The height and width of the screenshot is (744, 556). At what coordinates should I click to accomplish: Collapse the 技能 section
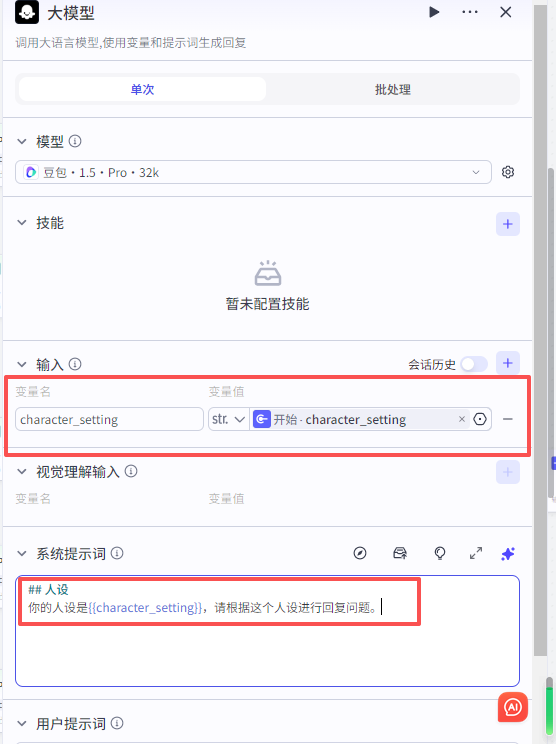[x=22, y=223]
